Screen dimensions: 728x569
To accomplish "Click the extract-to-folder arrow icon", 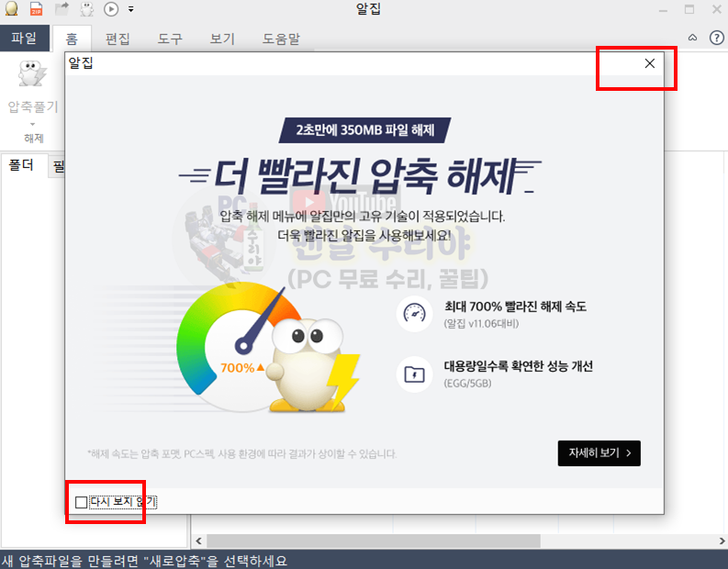I will (62, 8).
